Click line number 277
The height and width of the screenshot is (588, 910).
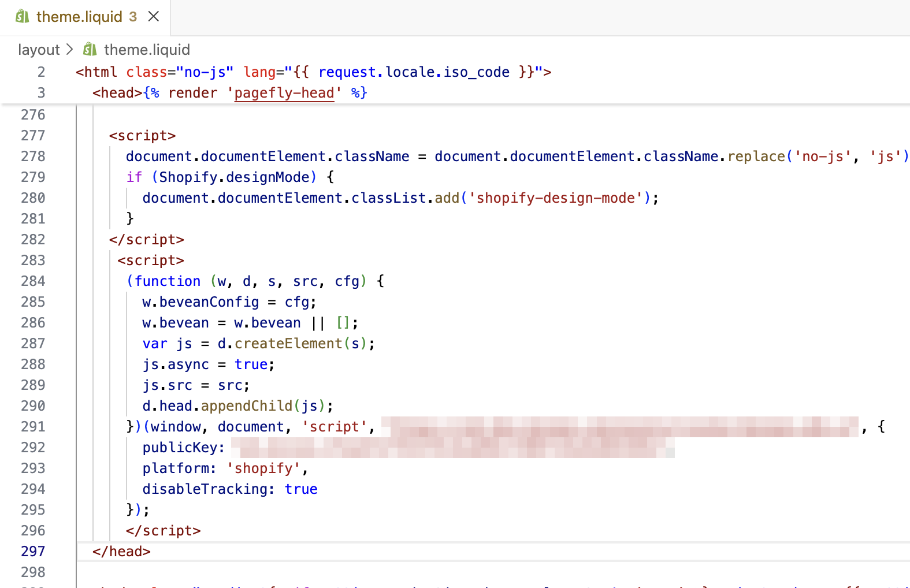tap(33, 136)
